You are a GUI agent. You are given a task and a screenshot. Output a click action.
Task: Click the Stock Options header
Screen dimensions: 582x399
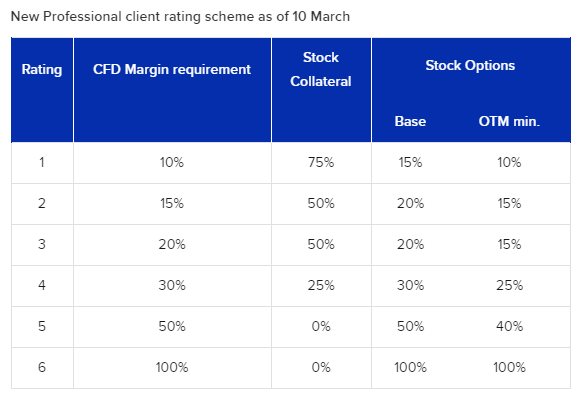coord(470,65)
